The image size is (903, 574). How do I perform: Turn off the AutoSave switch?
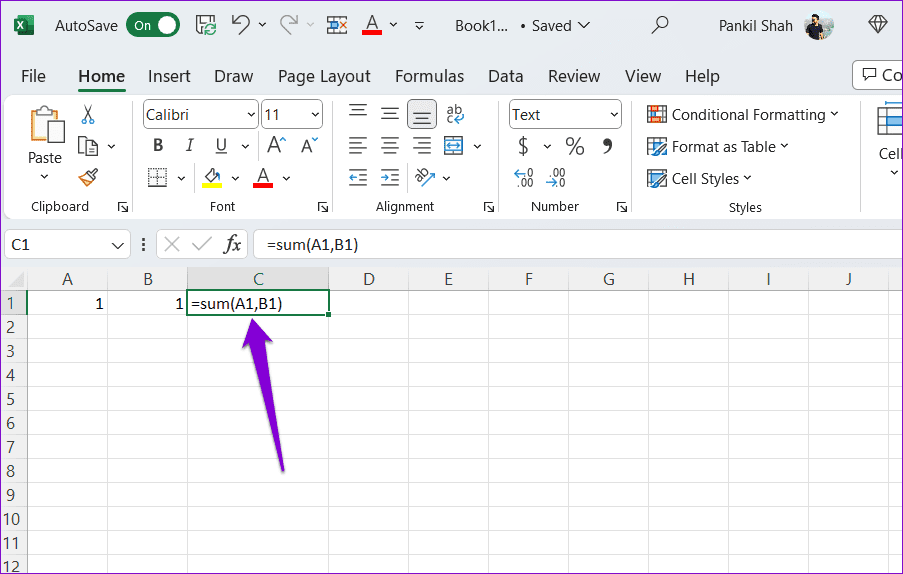point(153,25)
